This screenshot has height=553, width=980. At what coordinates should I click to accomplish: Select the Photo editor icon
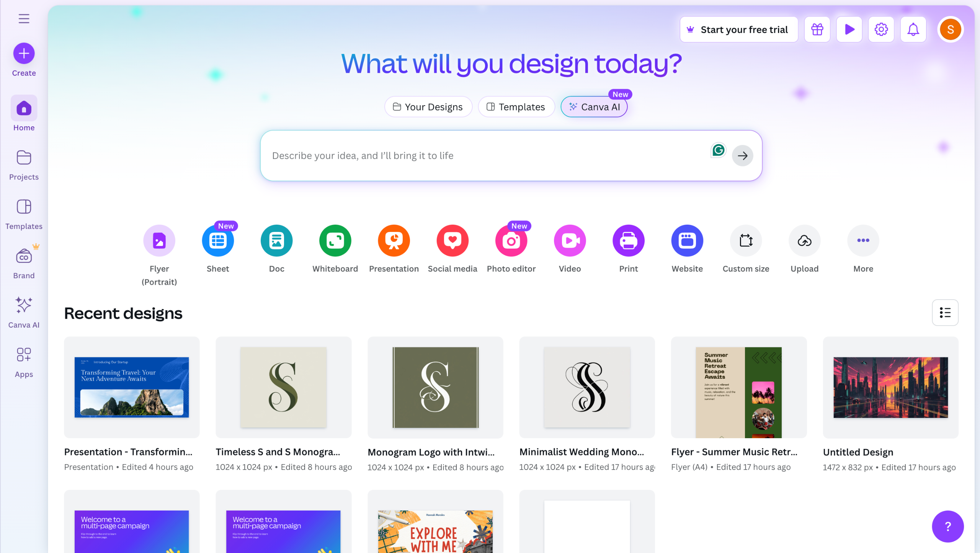coord(511,241)
